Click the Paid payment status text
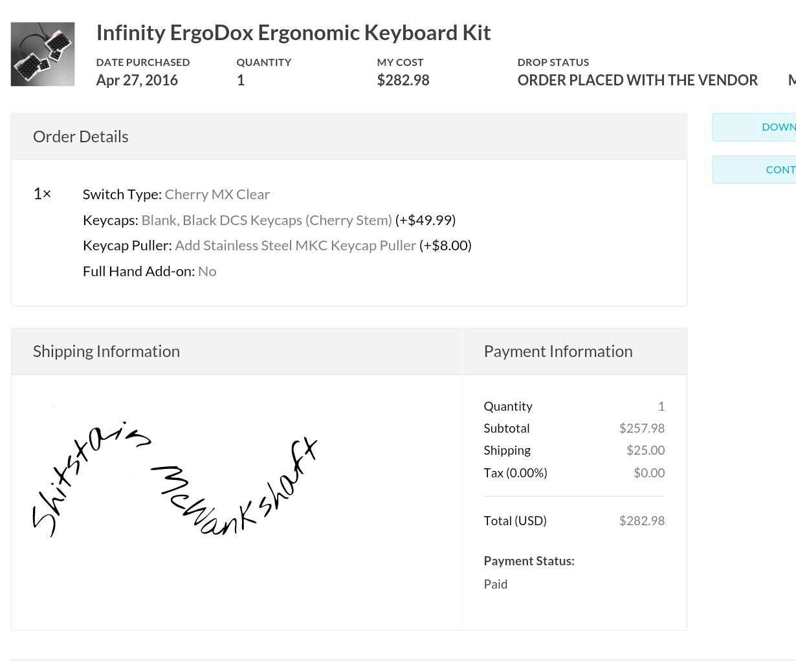The image size is (796, 672). click(x=496, y=584)
